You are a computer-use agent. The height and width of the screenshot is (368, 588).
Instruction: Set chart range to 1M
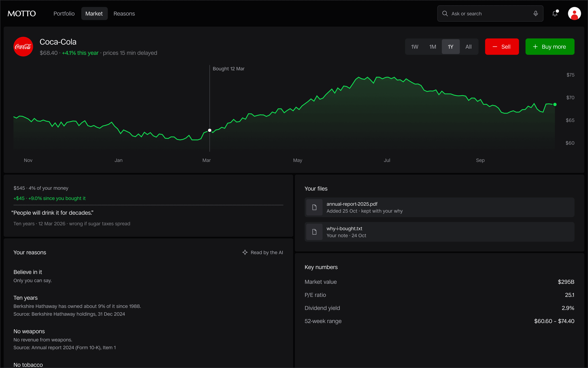pos(433,47)
